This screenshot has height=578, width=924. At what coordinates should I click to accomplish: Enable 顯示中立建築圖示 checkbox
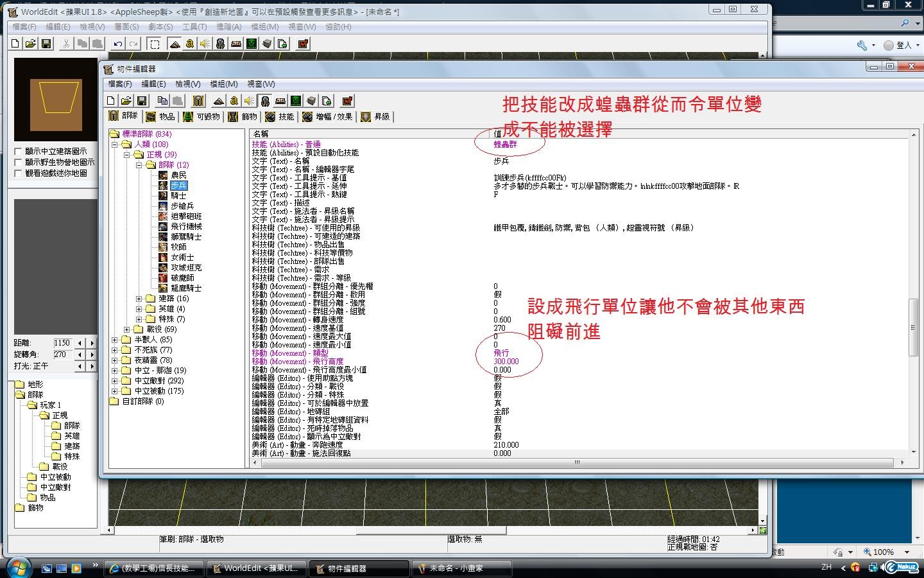click(19, 152)
